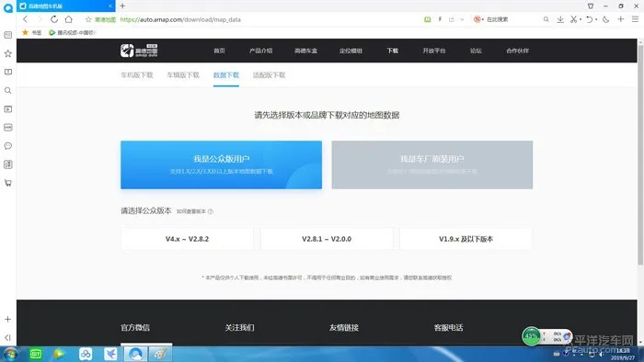Click the 43% green accelerator ball
644x362 pixels.
click(531, 336)
